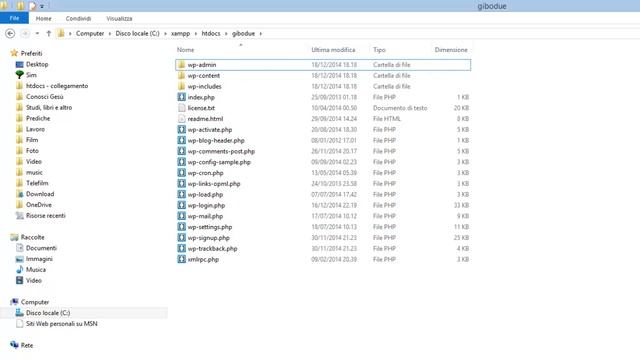Image resolution: width=640 pixels, height=360 pixels.
Task: Open the File ribbon tab
Action: 14,18
